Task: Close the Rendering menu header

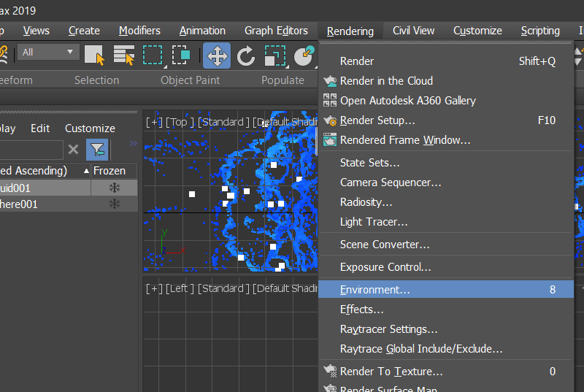Action: pyautogui.click(x=350, y=31)
